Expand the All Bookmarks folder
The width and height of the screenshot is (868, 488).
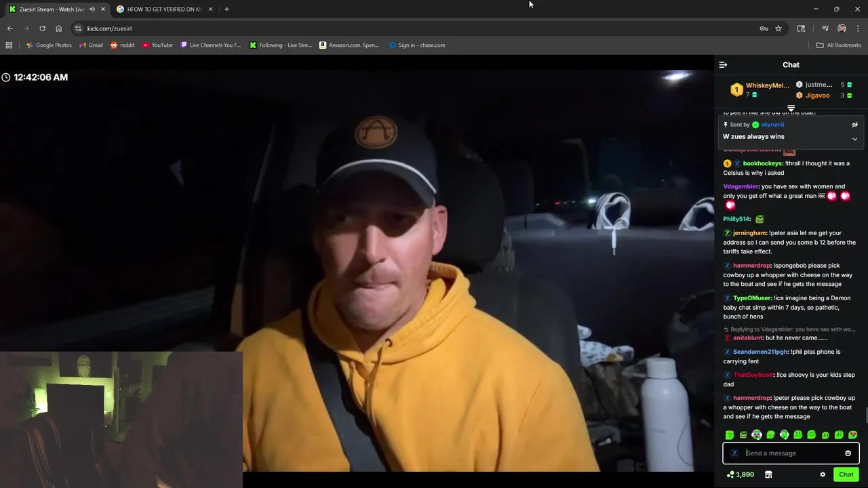click(839, 45)
